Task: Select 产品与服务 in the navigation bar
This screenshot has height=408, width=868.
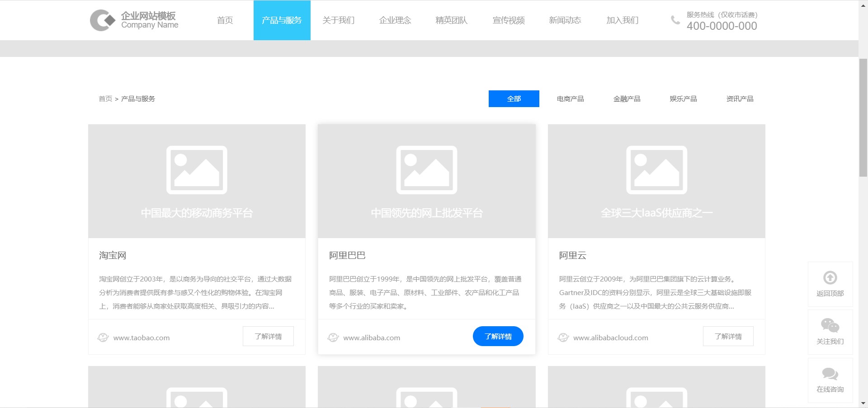Action: (282, 20)
